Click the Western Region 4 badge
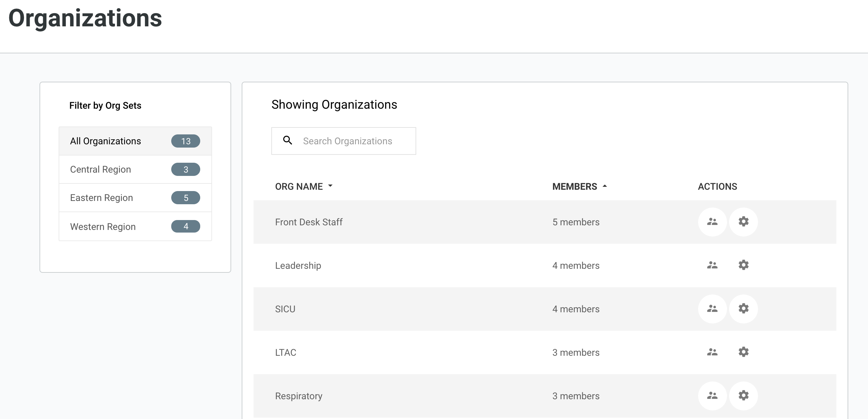Viewport: 868px width, 419px height. [x=186, y=226]
